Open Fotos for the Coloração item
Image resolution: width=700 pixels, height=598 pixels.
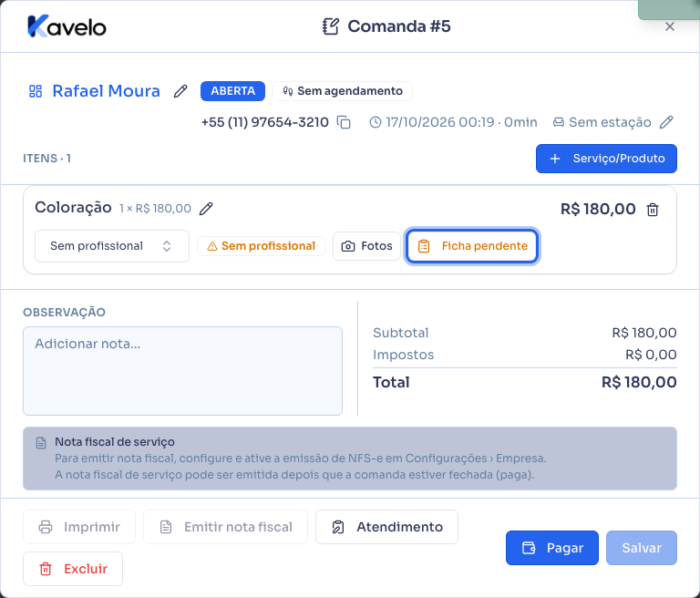pyautogui.click(x=366, y=246)
